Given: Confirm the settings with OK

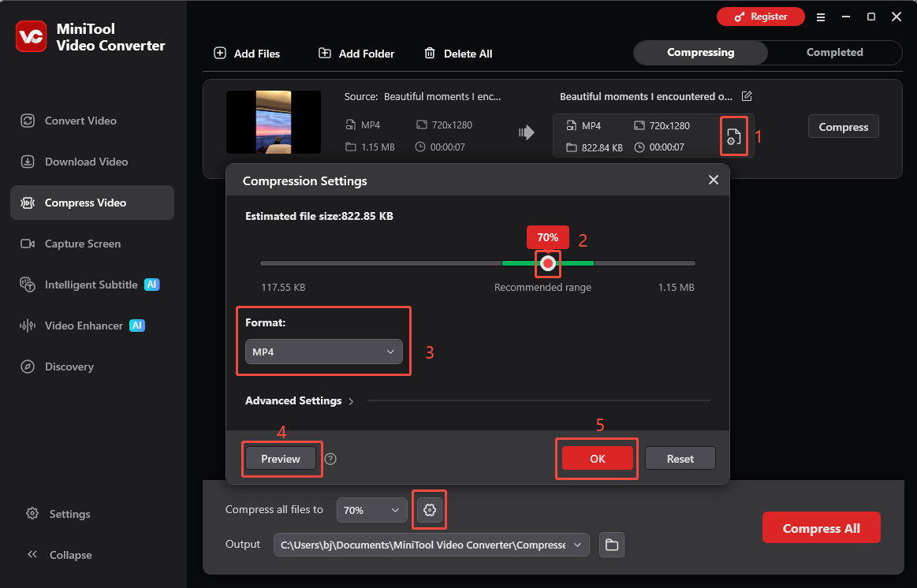Looking at the screenshot, I should [x=597, y=459].
